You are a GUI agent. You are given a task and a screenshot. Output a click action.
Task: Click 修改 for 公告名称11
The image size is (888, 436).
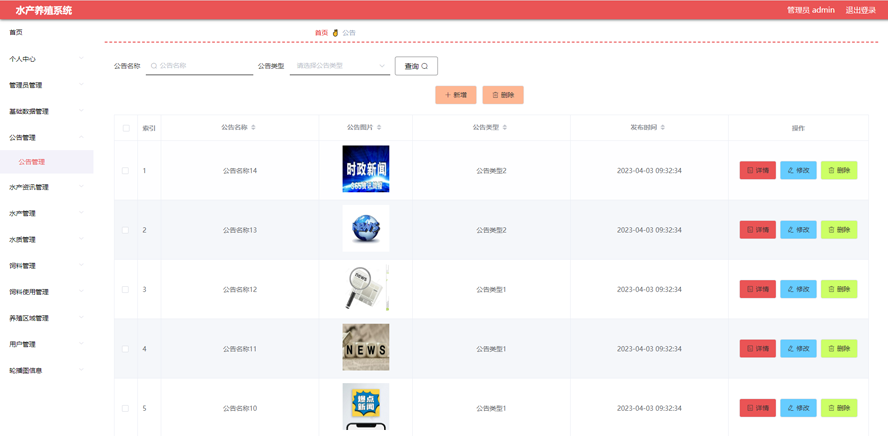(x=799, y=349)
